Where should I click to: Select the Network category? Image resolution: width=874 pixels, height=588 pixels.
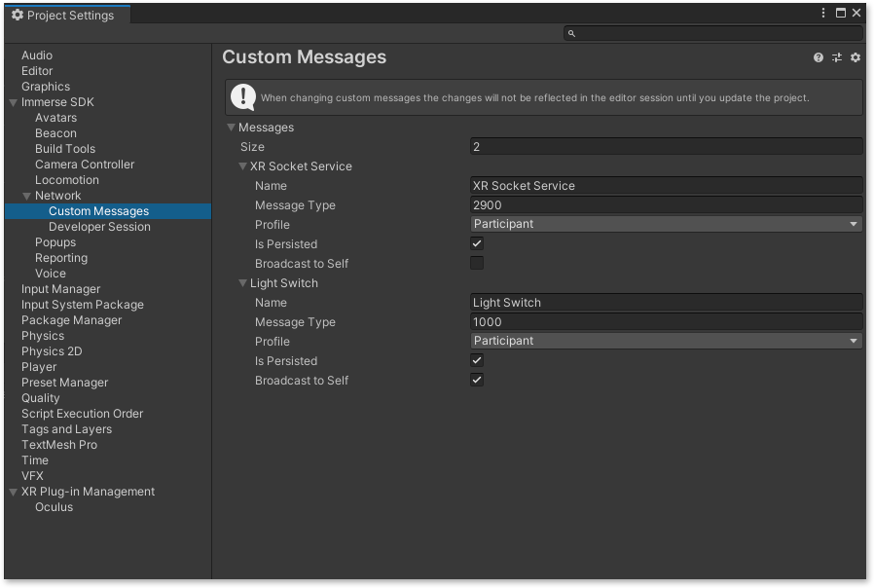(x=58, y=196)
